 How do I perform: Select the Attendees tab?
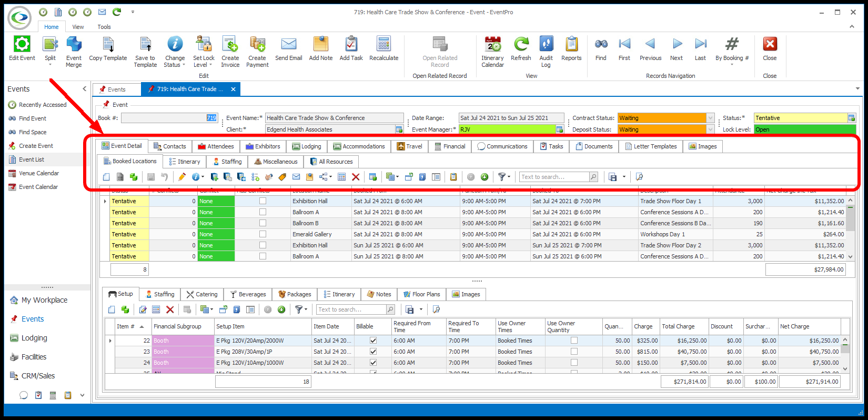point(216,146)
